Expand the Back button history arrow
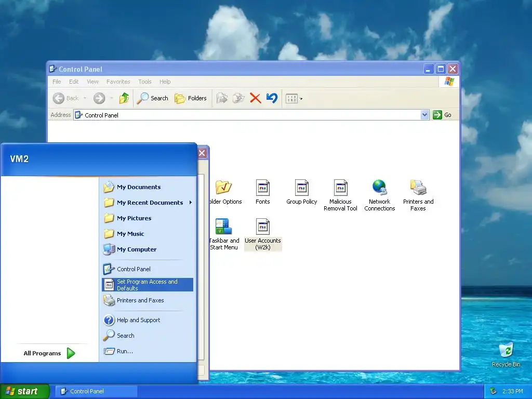Screen dimensions: 532x399 [x=85, y=98]
